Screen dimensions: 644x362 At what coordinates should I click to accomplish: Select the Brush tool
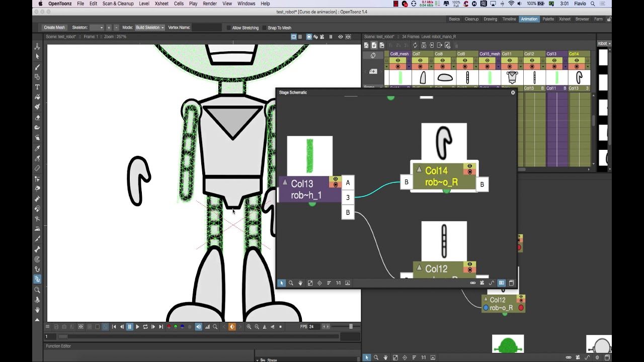click(37, 67)
